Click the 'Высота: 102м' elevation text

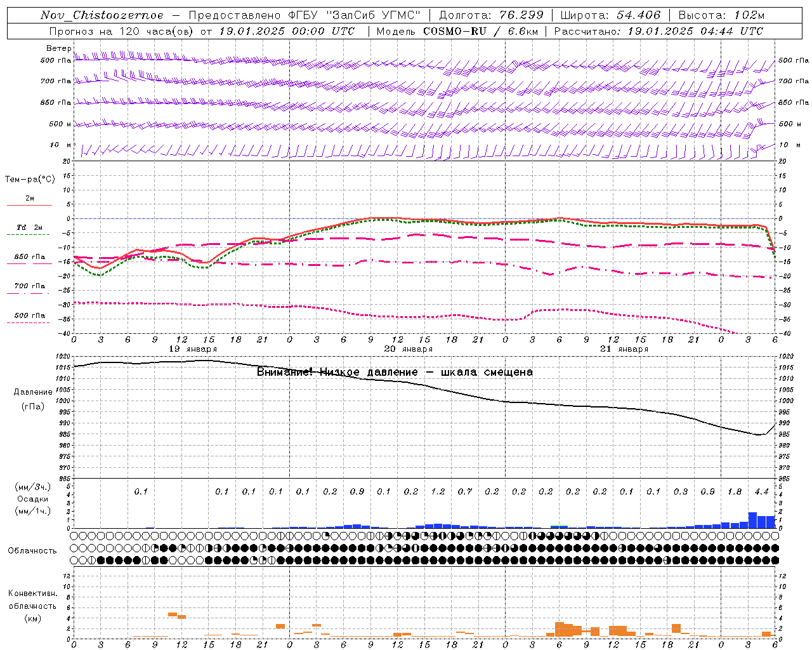point(721,15)
